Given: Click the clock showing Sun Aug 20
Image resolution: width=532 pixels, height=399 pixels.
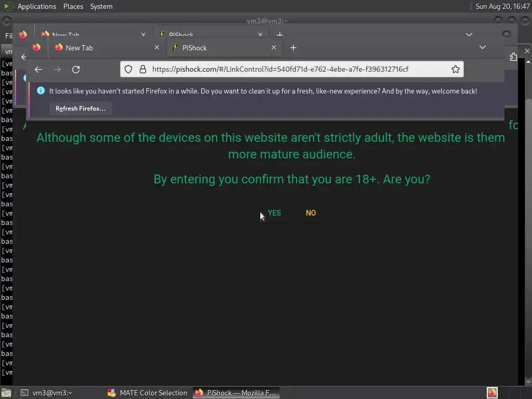Looking at the screenshot, I should click(x=502, y=6).
